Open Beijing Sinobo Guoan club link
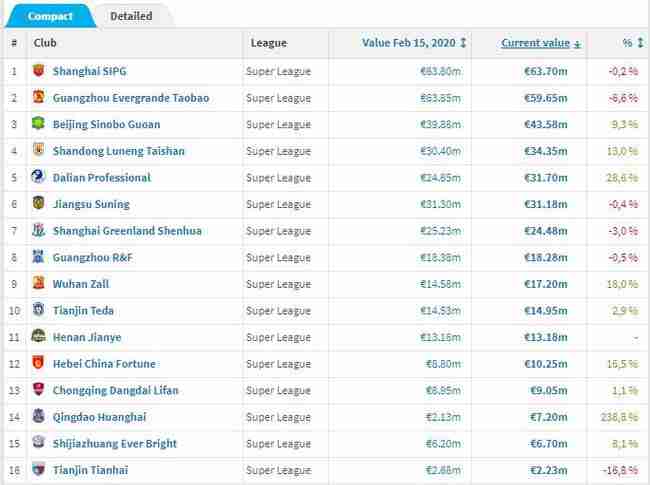Image resolution: width=650 pixels, height=485 pixels. click(106, 124)
